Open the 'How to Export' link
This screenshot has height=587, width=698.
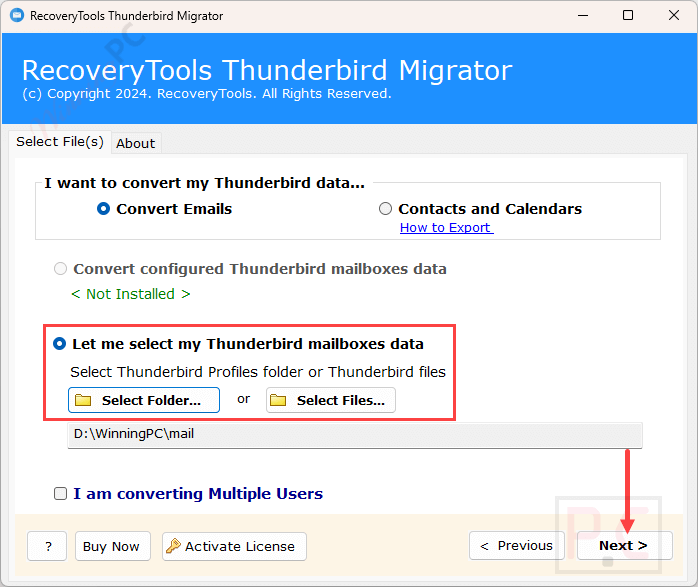pos(445,228)
